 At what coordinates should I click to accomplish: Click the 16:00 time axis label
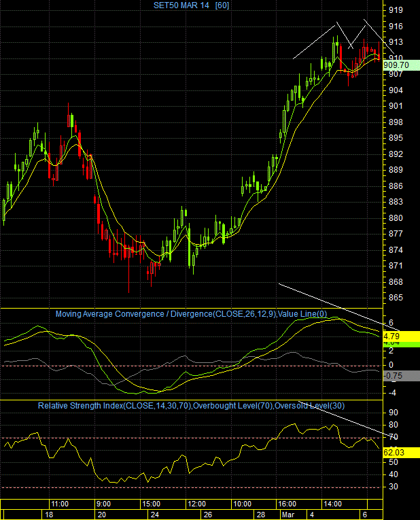tap(287, 504)
